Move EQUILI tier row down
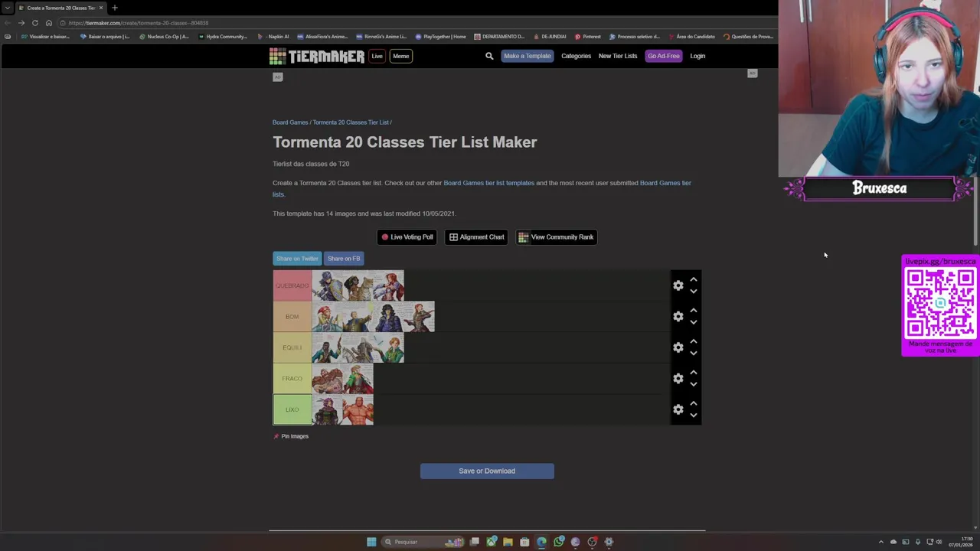The width and height of the screenshot is (980, 551). point(694,354)
